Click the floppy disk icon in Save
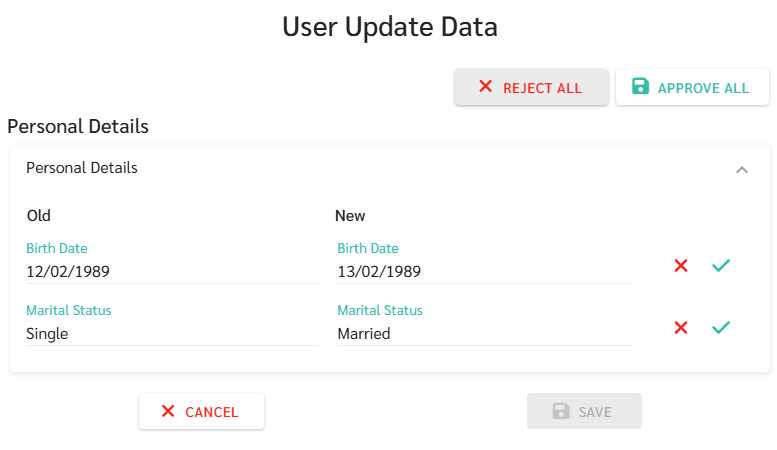777x450 pixels. (x=561, y=411)
